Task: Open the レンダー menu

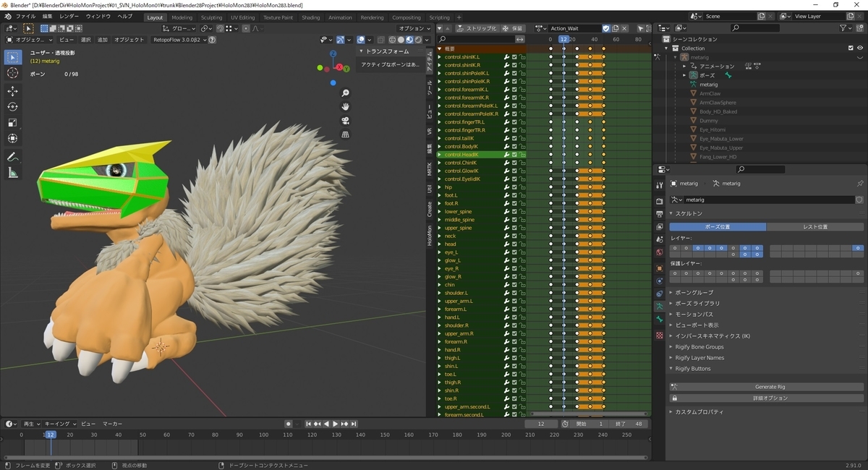Action: (x=69, y=16)
